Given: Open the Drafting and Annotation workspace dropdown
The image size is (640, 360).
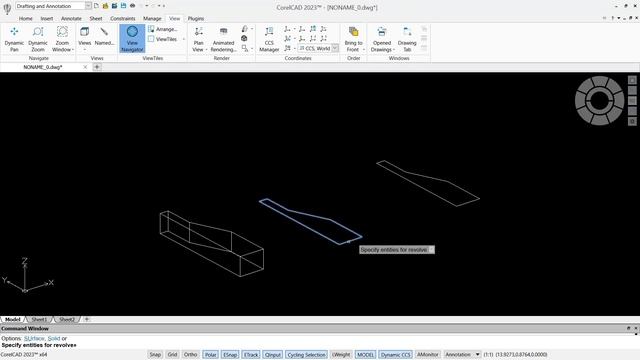Looking at the screenshot, I should (x=88, y=6).
